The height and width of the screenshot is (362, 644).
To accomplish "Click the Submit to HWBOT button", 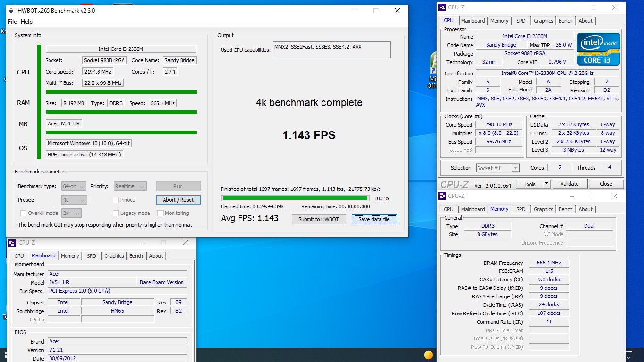I will coord(319,219).
